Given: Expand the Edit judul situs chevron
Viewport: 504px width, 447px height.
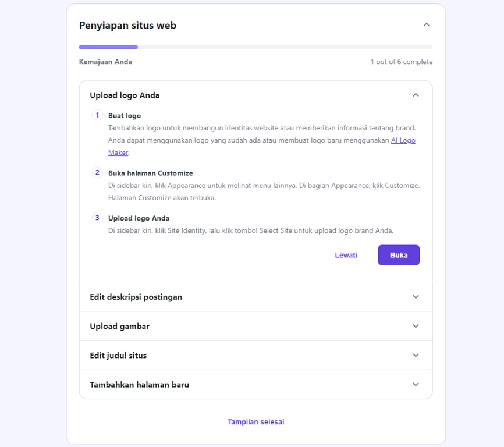Looking at the screenshot, I should tap(416, 355).
